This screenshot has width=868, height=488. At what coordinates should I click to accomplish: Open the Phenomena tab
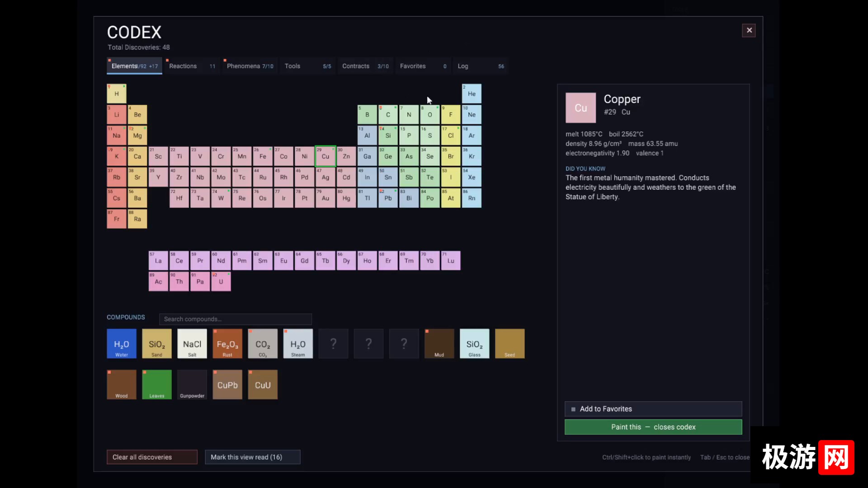pyautogui.click(x=250, y=66)
